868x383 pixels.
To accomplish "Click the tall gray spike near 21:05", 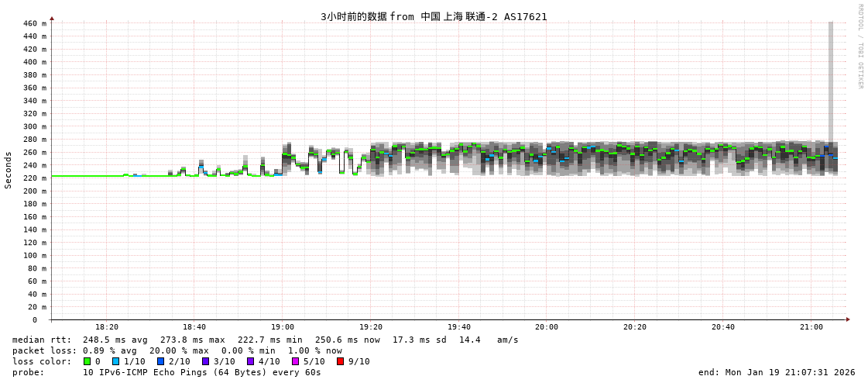I will [831, 78].
